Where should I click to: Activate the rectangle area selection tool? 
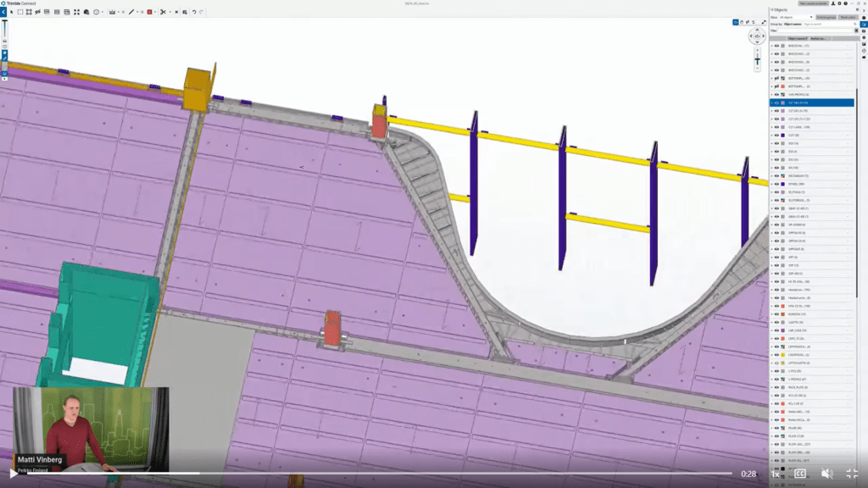coord(20,12)
